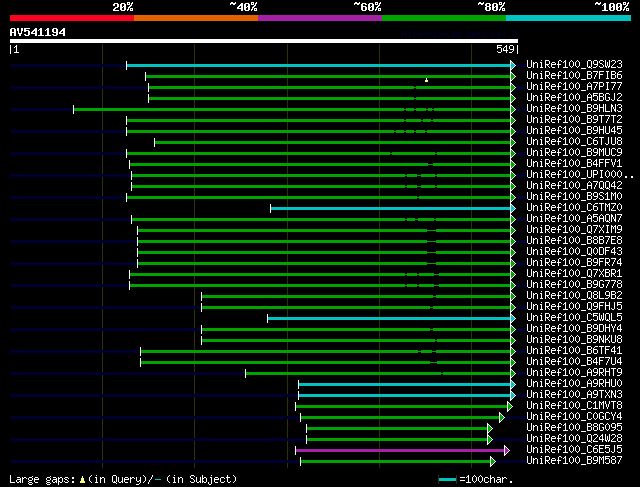Click the UniRef100_A5AQN7 label

click(574, 219)
